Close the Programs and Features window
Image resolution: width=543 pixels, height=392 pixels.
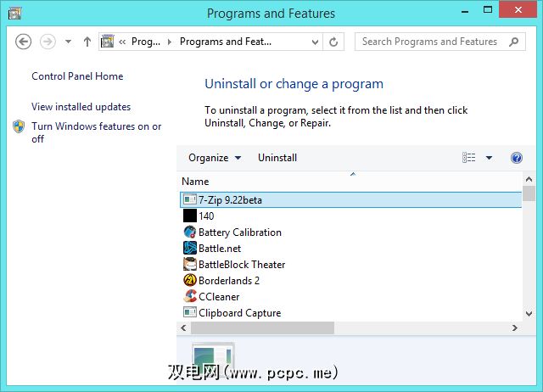[518, 9]
